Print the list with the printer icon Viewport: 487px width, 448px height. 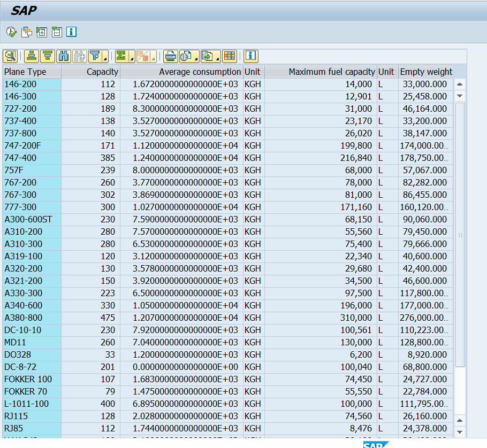click(x=171, y=56)
